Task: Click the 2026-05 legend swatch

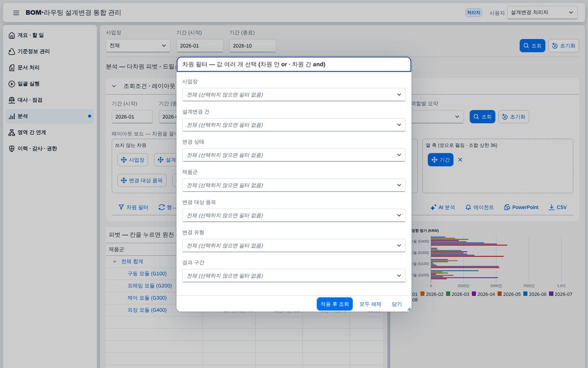Action: pos(499,294)
